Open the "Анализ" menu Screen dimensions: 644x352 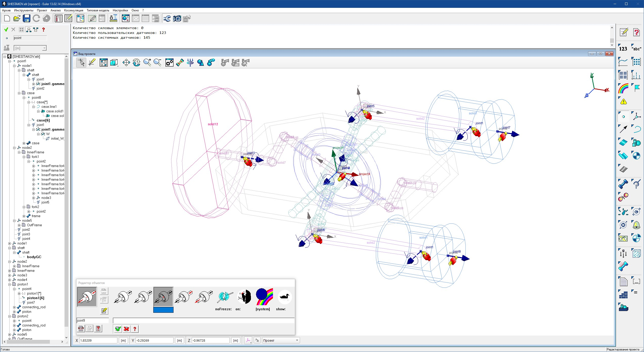click(x=55, y=10)
